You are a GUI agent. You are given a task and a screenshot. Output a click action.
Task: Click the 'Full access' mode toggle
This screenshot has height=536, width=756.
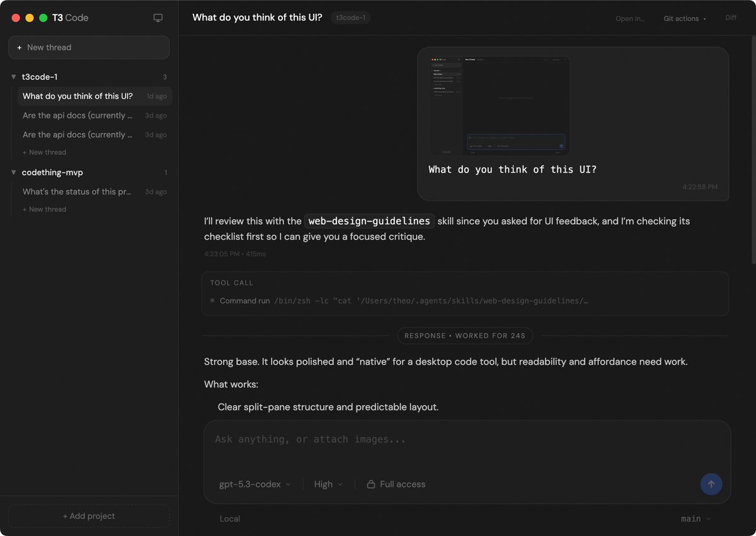396,484
